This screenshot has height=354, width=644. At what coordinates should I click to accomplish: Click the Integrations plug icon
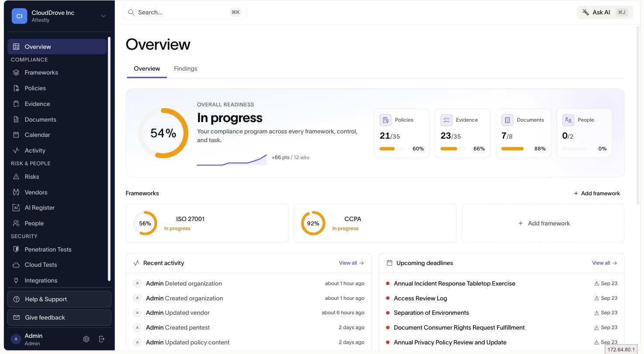click(x=16, y=280)
